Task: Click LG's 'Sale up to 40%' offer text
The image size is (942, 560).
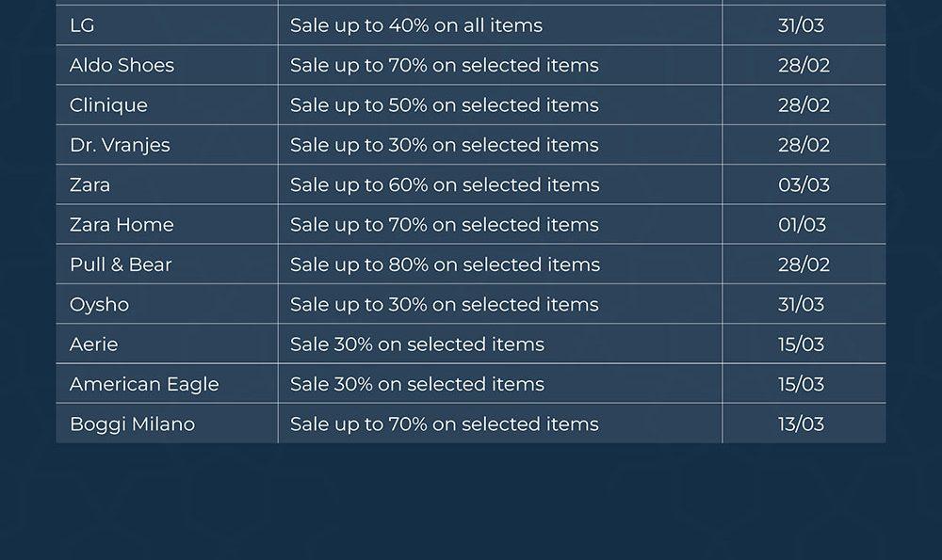Action: click(416, 25)
